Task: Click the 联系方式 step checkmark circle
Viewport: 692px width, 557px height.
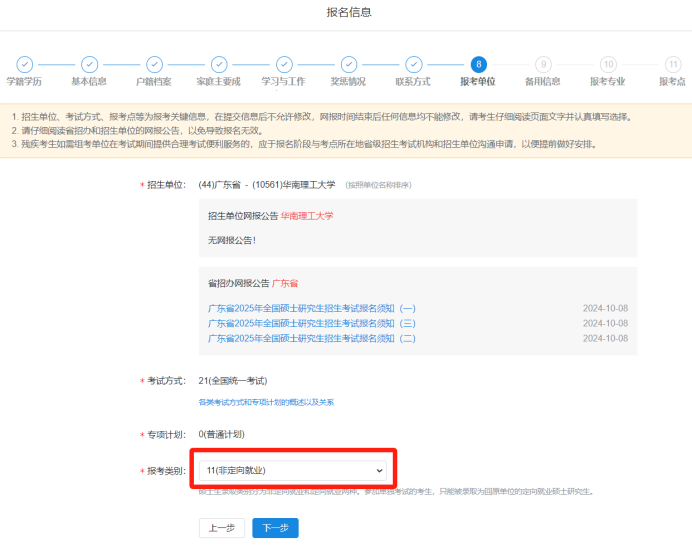Action: [414, 64]
